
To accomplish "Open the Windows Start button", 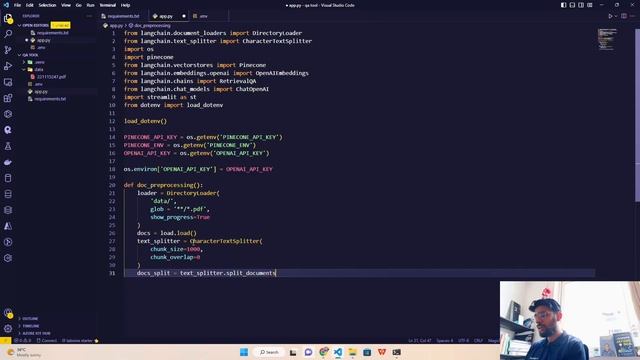I will click(x=244, y=352).
